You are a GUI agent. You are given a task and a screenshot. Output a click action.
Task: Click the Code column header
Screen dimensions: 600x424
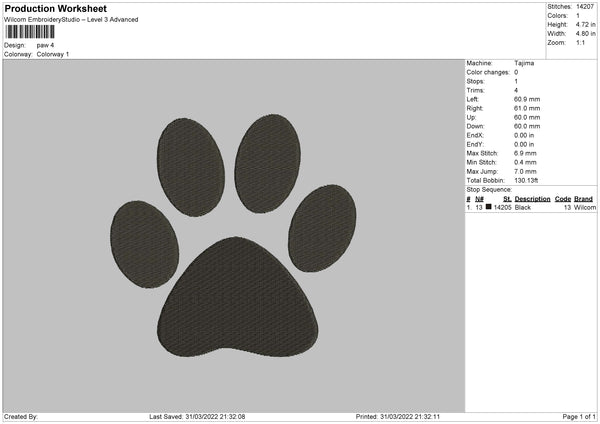pos(563,199)
